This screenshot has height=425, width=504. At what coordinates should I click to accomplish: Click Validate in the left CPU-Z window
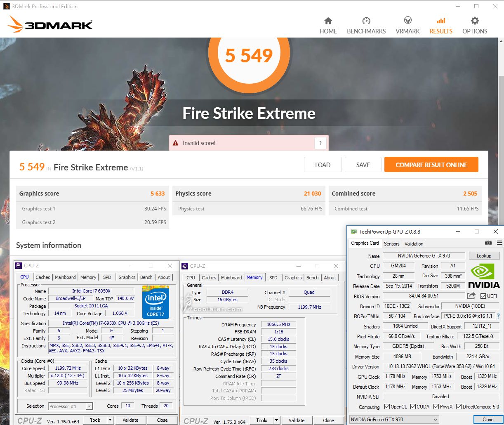pyautogui.click(x=130, y=420)
